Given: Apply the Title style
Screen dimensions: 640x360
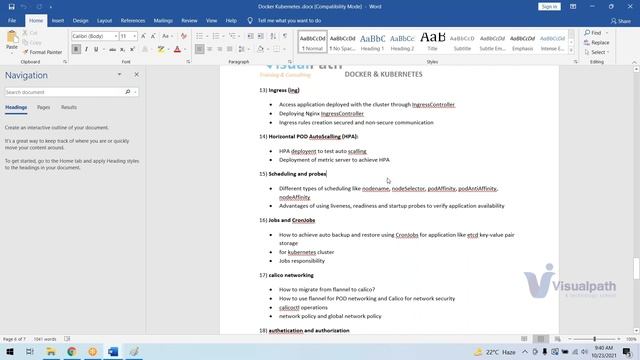Looking at the screenshot, I should pyautogui.click(x=432, y=42).
